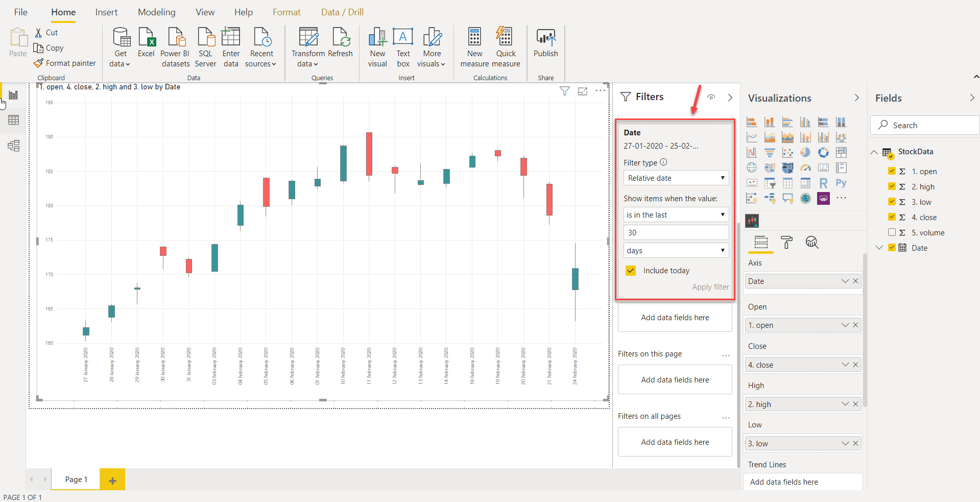The image size is (980, 502).
Task: Switch to Data view in the left sidebar
Action: pyautogui.click(x=14, y=121)
